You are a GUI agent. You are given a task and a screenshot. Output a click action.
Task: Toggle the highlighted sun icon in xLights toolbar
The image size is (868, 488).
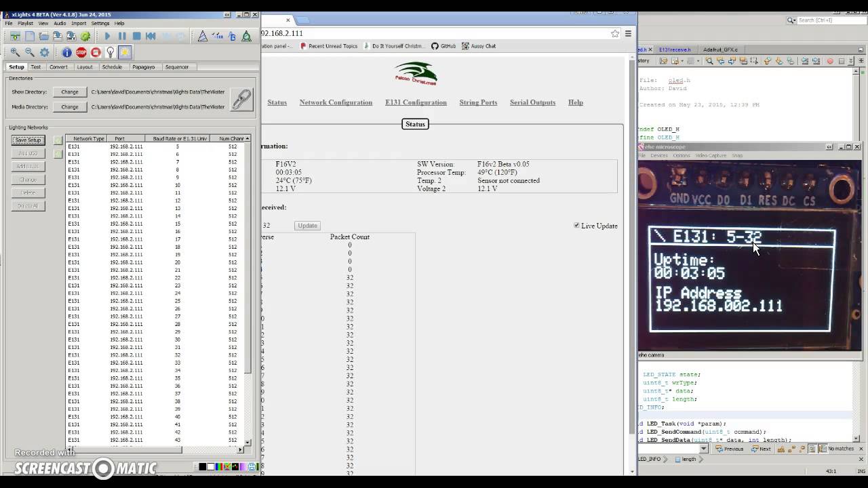pos(125,52)
